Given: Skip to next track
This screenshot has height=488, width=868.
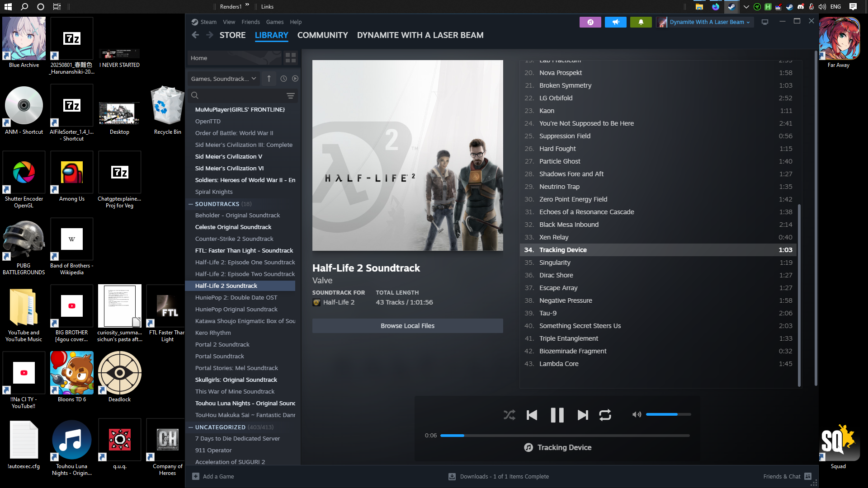Looking at the screenshot, I should [x=583, y=415].
